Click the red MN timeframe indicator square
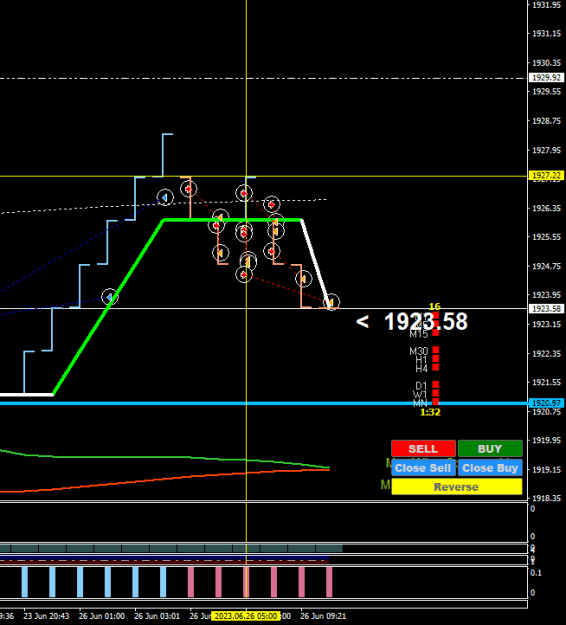Screen dimensions: 566x625 (436, 402)
